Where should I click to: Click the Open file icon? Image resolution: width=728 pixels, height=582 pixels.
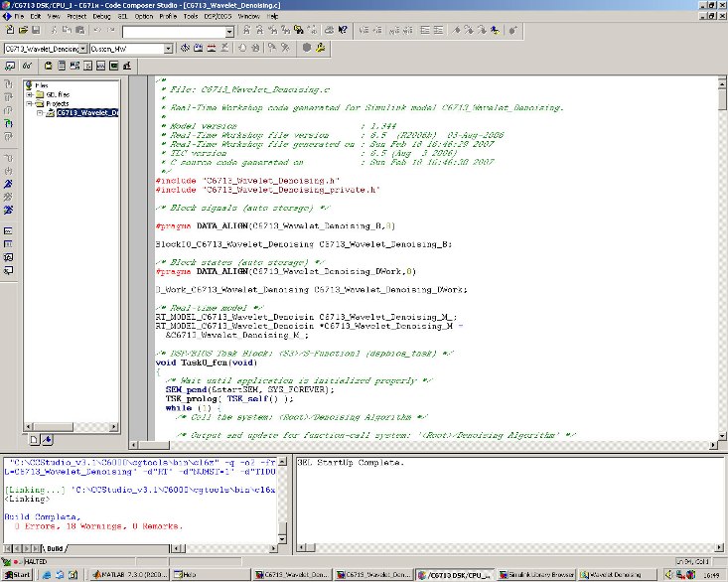pyautogui.click(x=23, y=30)
